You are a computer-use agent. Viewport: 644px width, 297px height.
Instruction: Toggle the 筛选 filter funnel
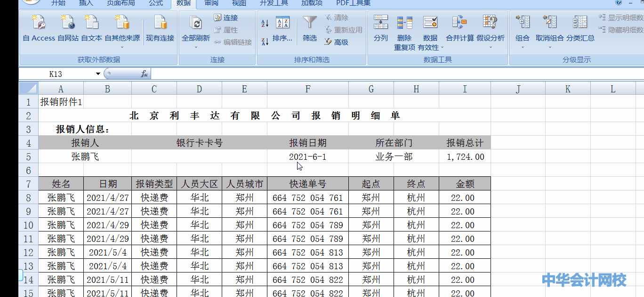coord(310,28)
